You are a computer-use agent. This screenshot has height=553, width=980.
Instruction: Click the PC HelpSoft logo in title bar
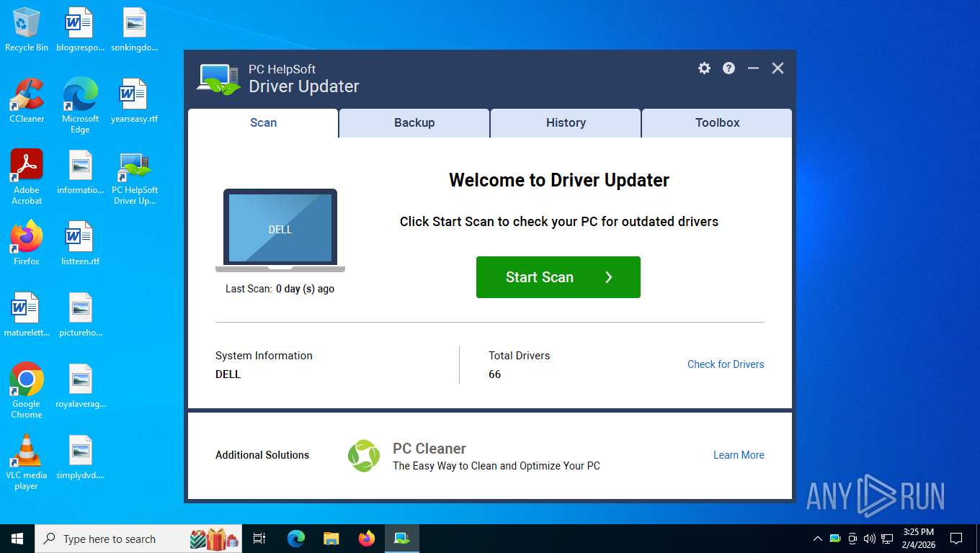coord(219,79)
